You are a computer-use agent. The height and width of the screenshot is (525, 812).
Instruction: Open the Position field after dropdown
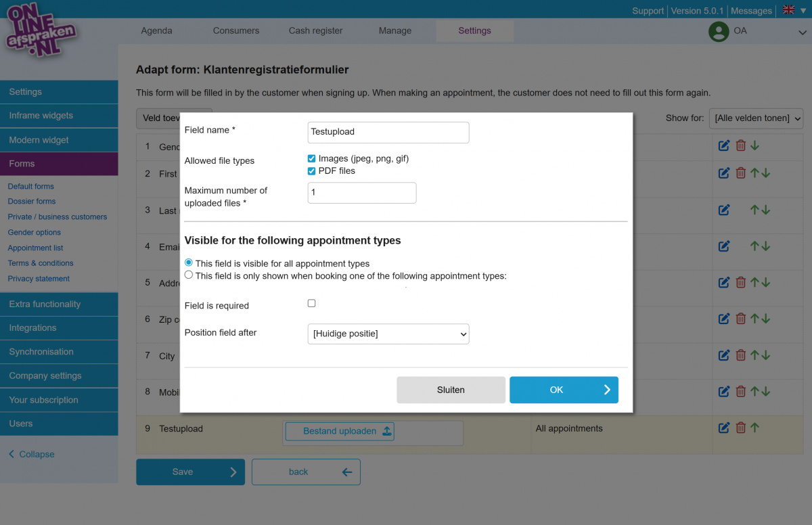(x=388, y=334)
